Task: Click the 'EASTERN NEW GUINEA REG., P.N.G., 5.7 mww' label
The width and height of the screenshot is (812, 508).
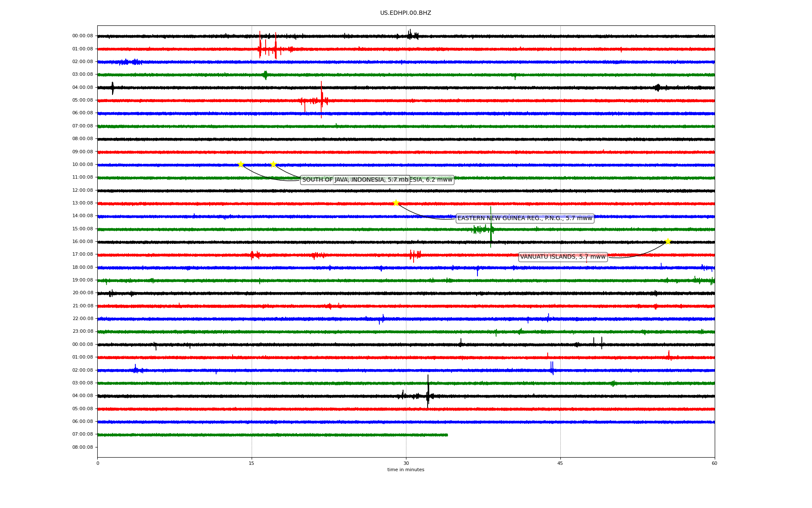Action: point(525,218)
